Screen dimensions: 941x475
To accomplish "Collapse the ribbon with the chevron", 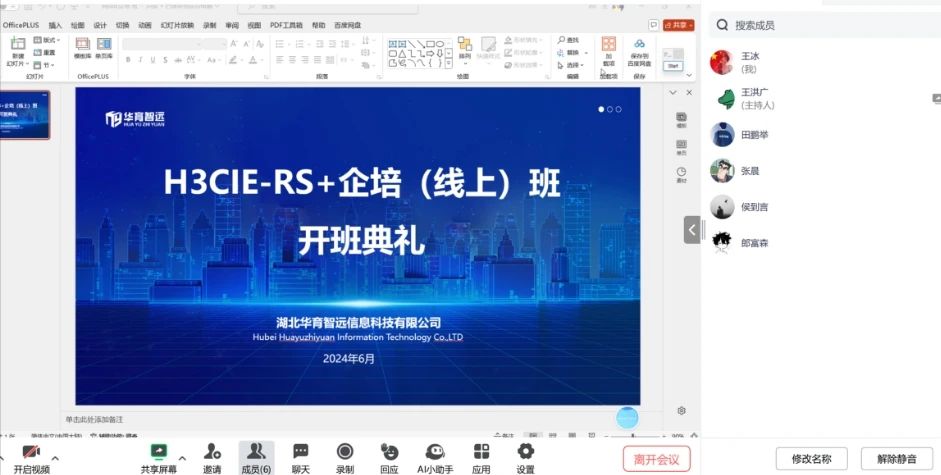I will click(x=689, y=75).
